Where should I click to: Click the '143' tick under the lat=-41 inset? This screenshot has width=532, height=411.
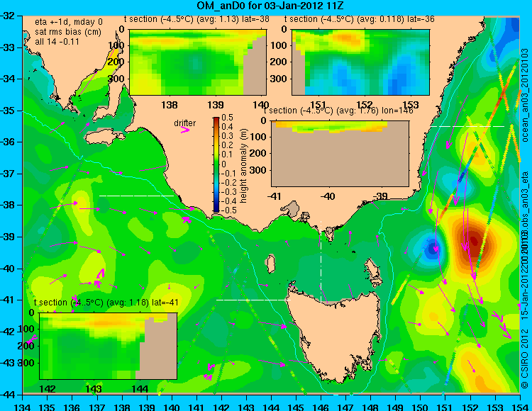point(94,388)
